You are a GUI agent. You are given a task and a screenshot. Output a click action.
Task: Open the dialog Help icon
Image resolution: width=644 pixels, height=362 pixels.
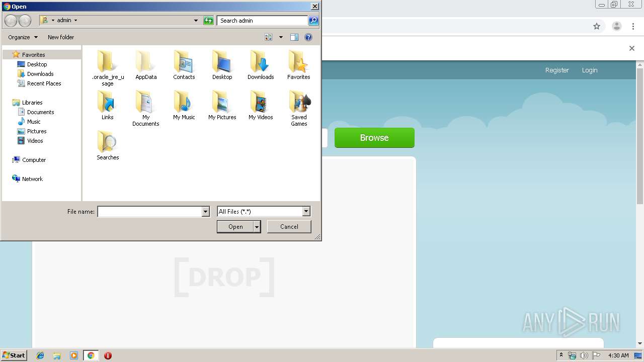(308, 37)
